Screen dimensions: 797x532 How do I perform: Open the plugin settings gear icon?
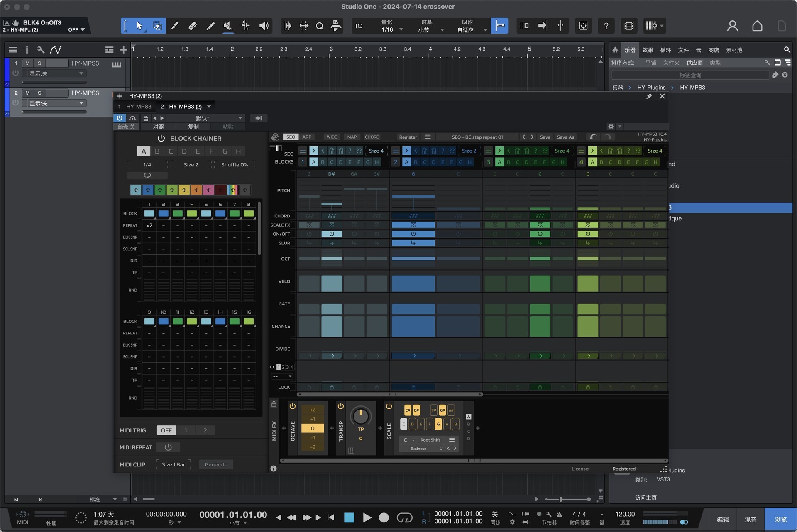(611, 127)
